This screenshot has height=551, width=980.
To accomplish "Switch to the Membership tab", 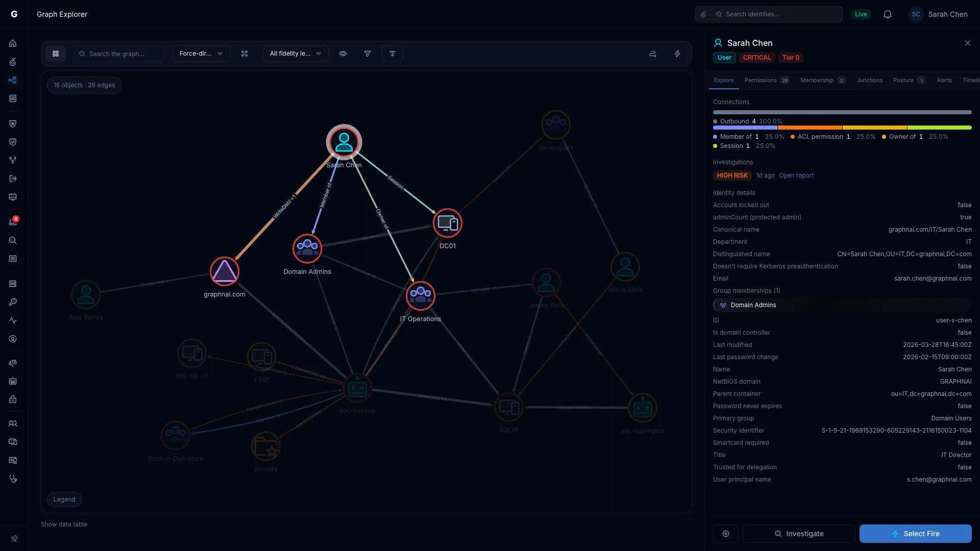I will click(823, 80).
